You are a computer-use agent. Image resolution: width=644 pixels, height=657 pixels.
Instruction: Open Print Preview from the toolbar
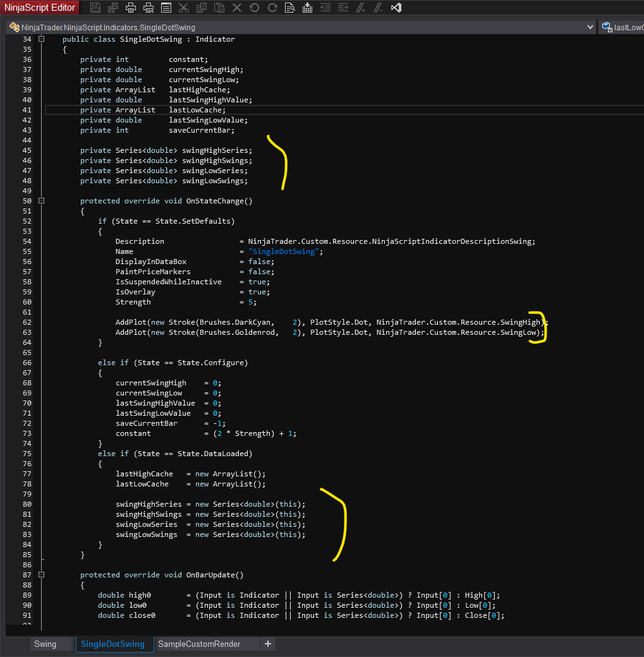pos(149,8)
